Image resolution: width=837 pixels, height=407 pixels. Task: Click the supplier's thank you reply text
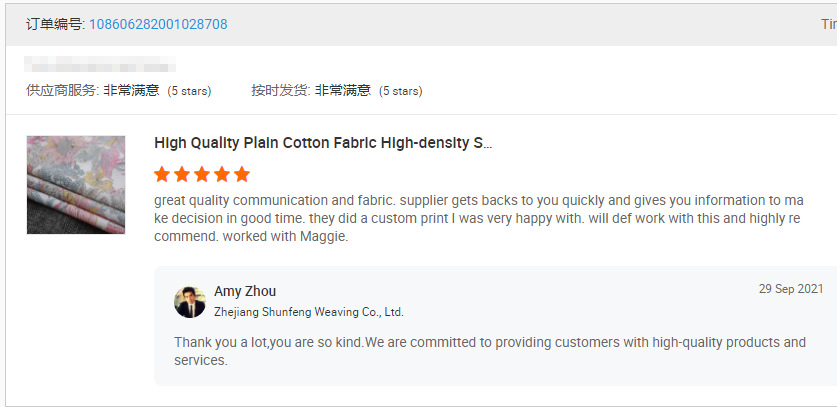coord(489,350)
